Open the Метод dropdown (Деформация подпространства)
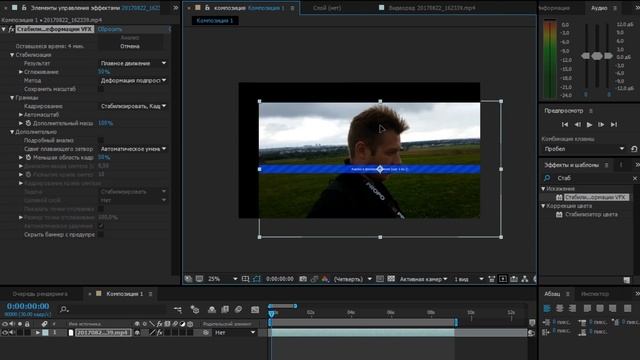This screenshot has width=640, height=360. [133, 80]
